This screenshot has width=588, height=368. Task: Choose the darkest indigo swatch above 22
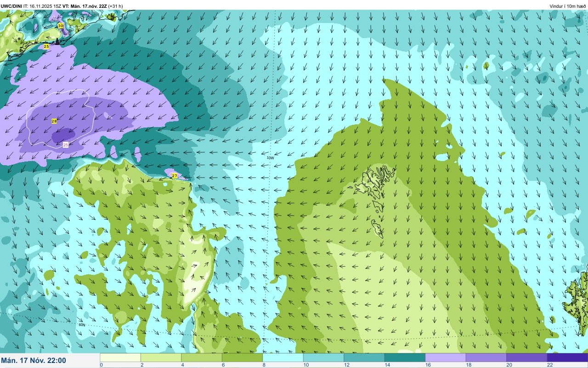click(567, 357)
